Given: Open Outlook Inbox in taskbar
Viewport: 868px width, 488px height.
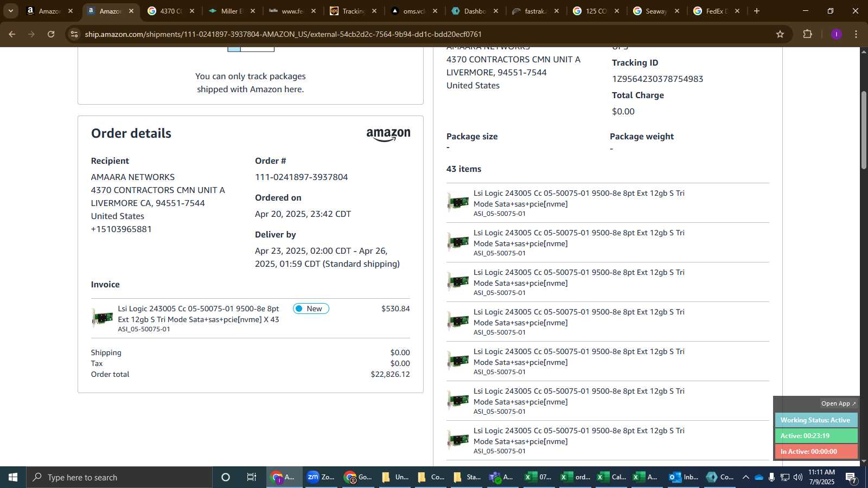Looking at the screenshot, I should pos(684,477).
